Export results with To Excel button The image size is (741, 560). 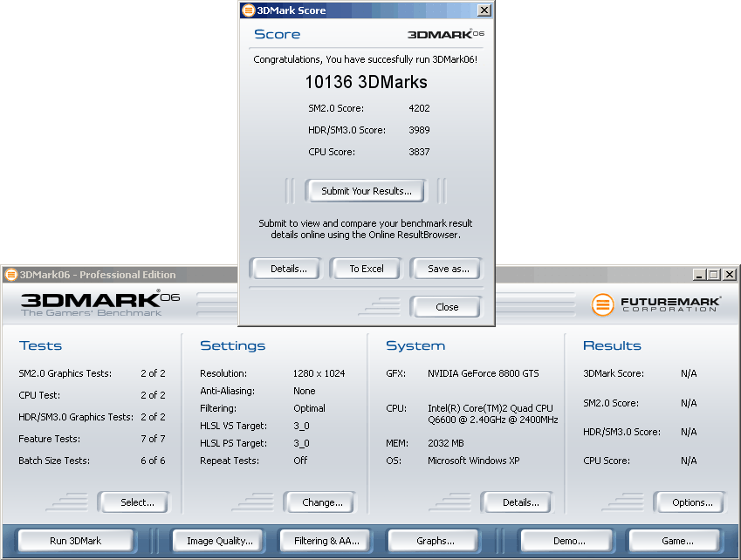point(366,269)
